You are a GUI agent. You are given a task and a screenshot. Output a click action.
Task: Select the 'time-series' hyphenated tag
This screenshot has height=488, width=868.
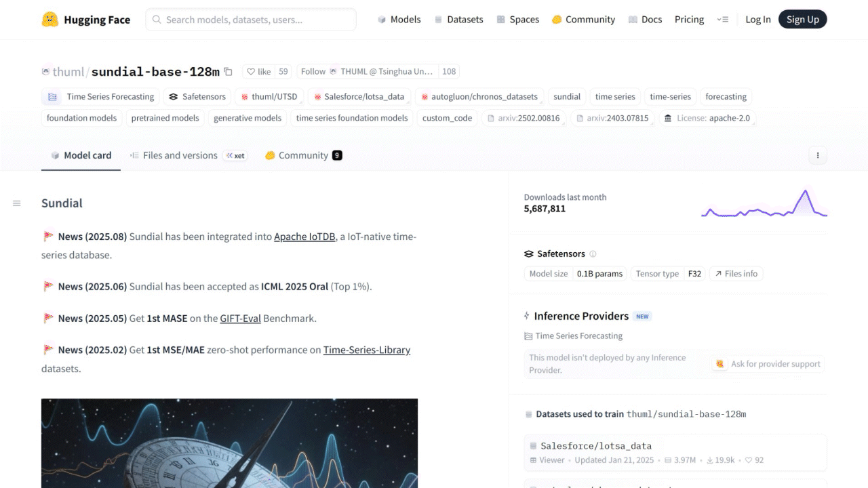tap(670, 97)
